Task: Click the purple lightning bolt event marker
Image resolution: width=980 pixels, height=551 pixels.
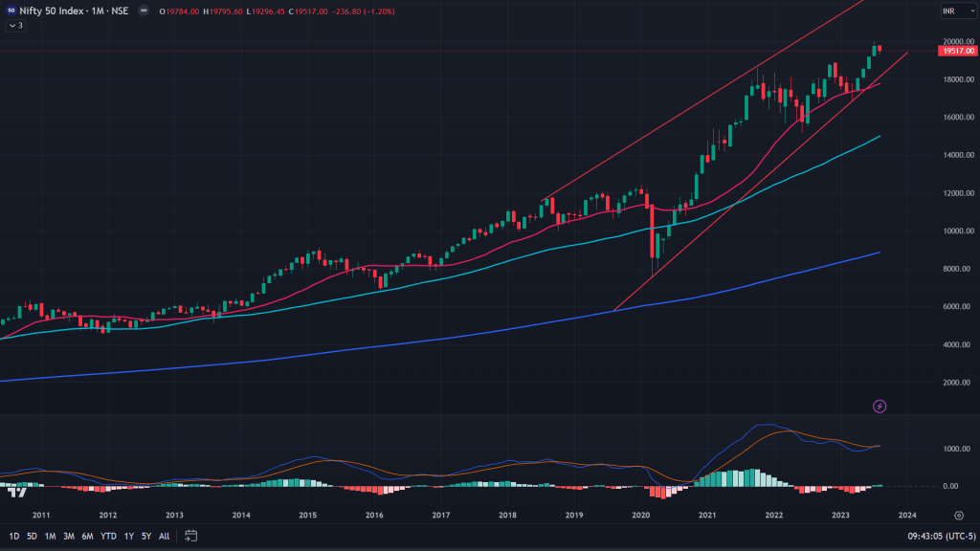Action: point(880,407)
